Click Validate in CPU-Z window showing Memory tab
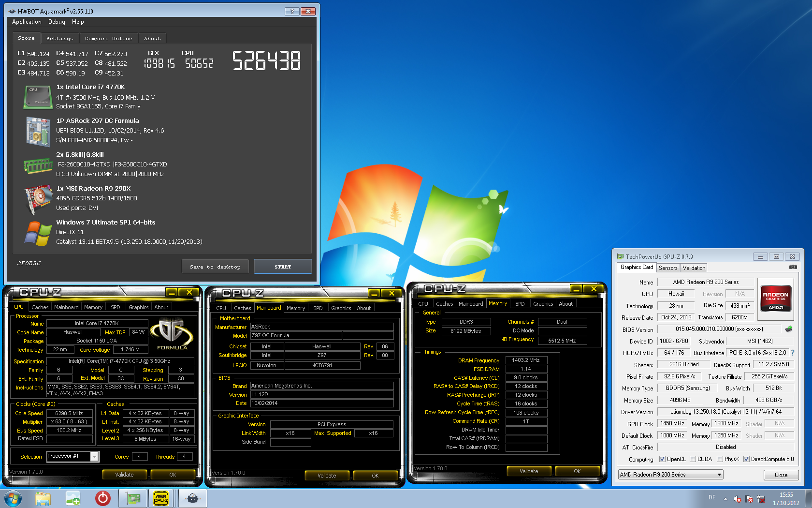This screenshot has height=508, width=812. pos(529,471)
